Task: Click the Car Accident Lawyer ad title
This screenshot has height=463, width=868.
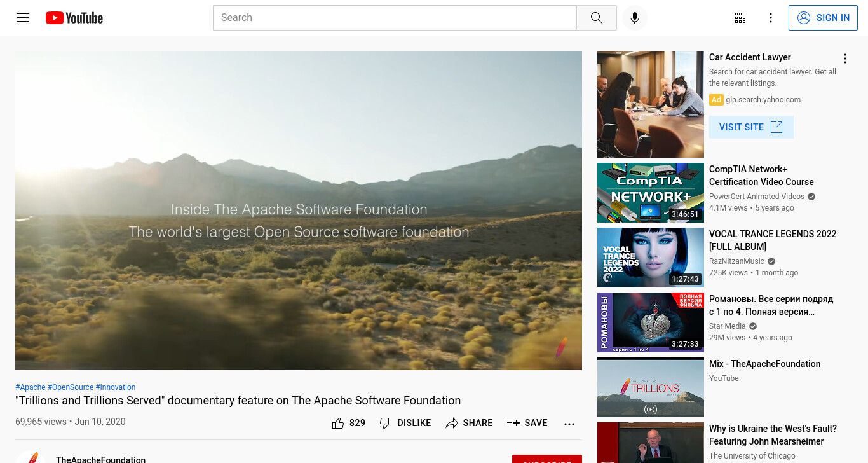Action: 750,57
